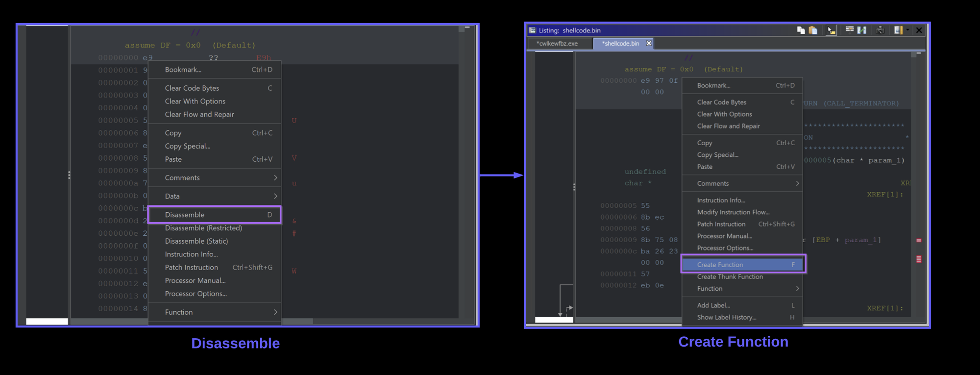Select Patch Instruction in Disassemble menu
Screen dimensions: 980x375
(x=215, y=268)
